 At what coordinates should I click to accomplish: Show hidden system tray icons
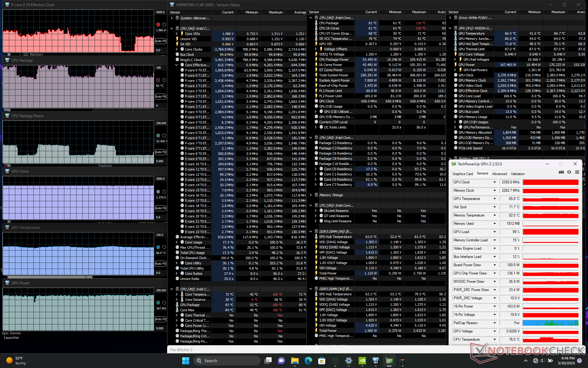click(526, 361)
